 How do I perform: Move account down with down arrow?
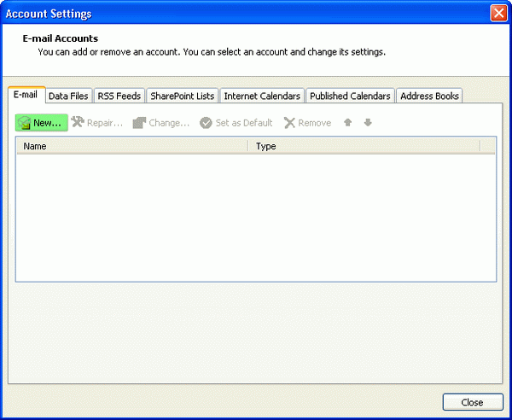click(x=368, y=123)
